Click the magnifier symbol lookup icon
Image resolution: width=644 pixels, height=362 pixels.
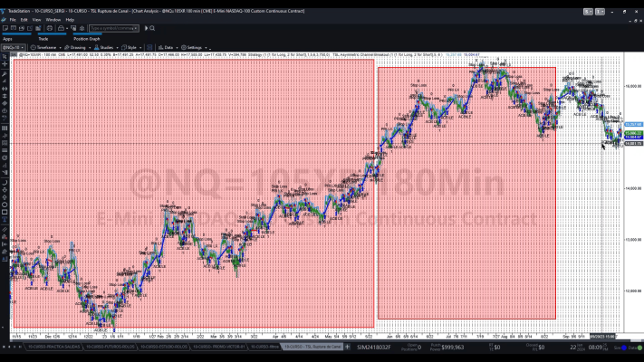tap(152, 28)
